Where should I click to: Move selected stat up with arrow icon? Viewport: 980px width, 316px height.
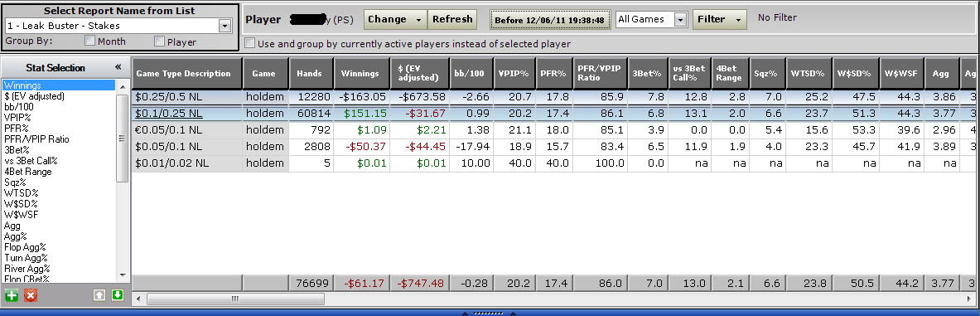[x=99, y=295]
